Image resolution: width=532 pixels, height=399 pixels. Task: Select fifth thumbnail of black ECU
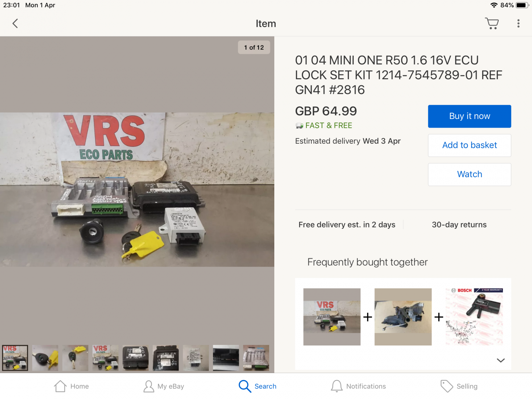click(135, 358)
